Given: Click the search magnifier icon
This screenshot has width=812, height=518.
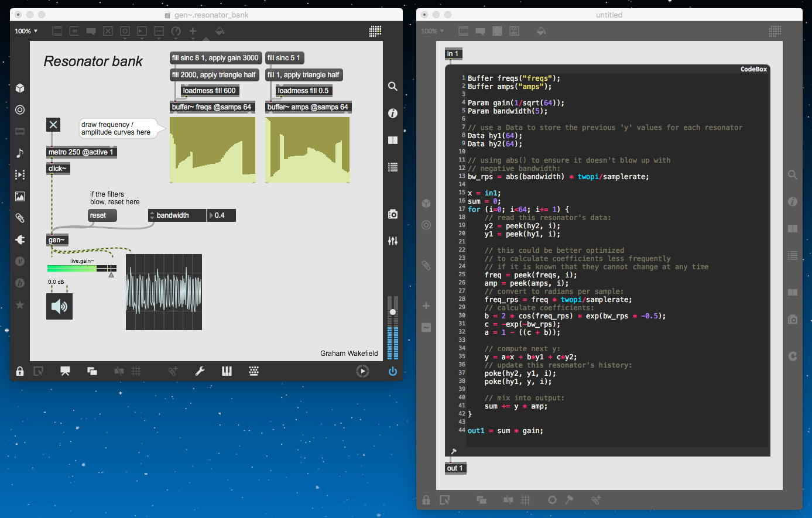Looking at the screenshot, I should tap(393, 87).
